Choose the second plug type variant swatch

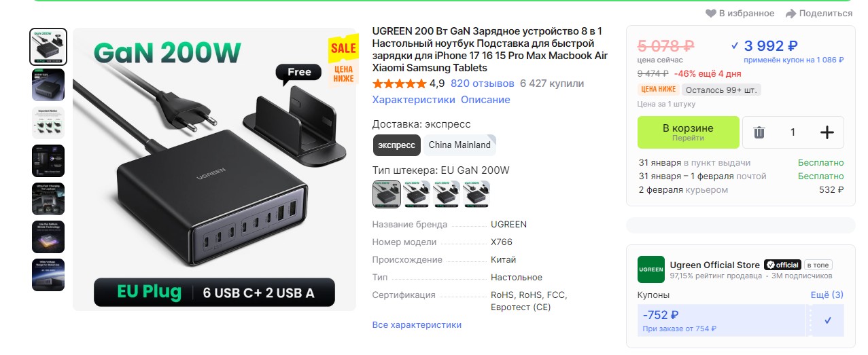point(417,193)
